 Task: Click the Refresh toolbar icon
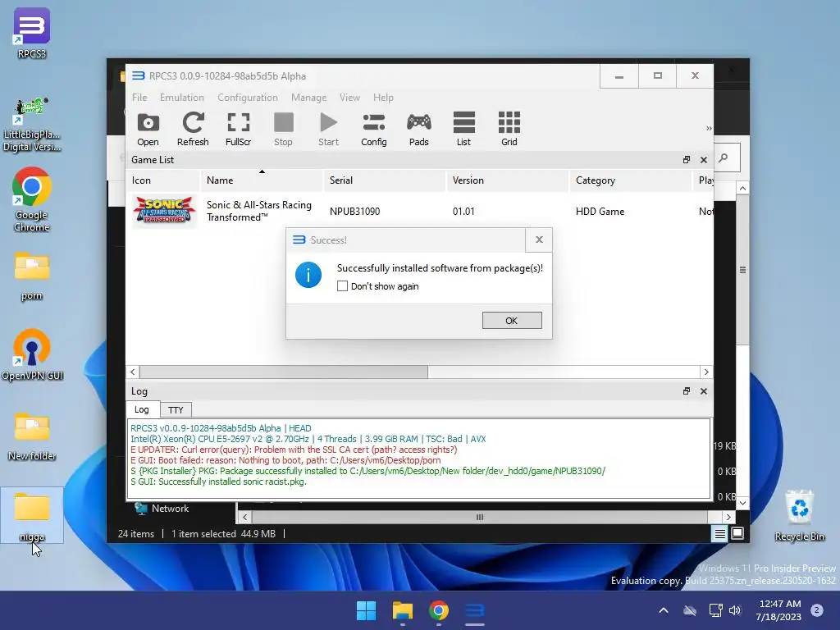pos(193,129)
